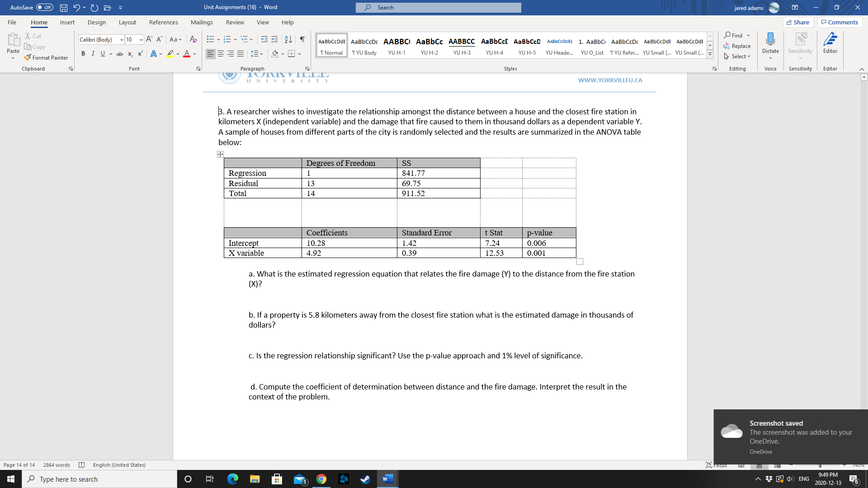This screenshot has width=868, height=488.
Task: Select the Format Painter tool
Action: tap(47, 57)
